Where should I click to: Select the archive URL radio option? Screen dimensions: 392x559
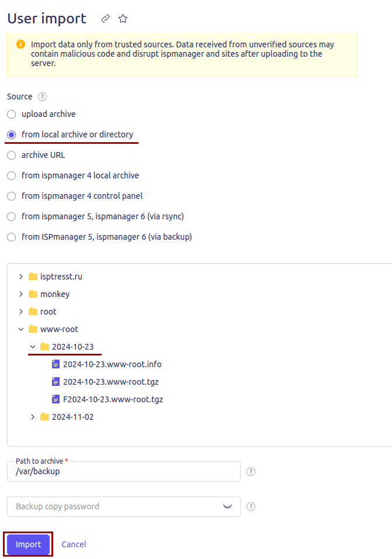coord(12,155)
